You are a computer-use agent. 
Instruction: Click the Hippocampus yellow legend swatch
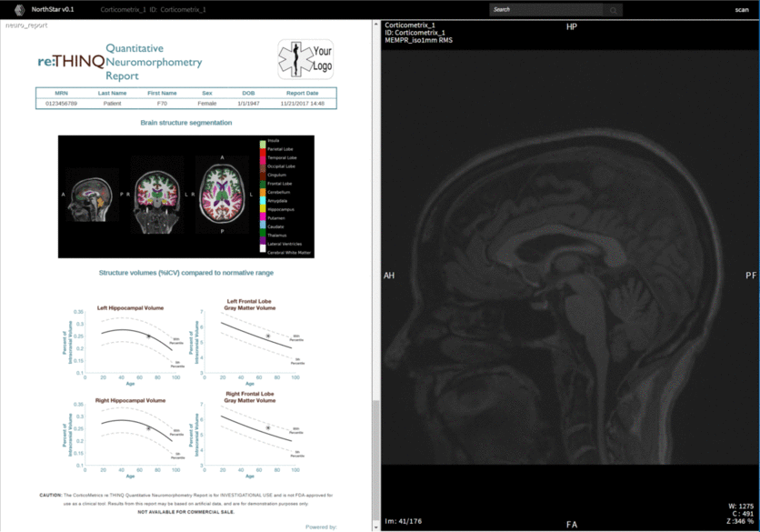coord(262,209)
